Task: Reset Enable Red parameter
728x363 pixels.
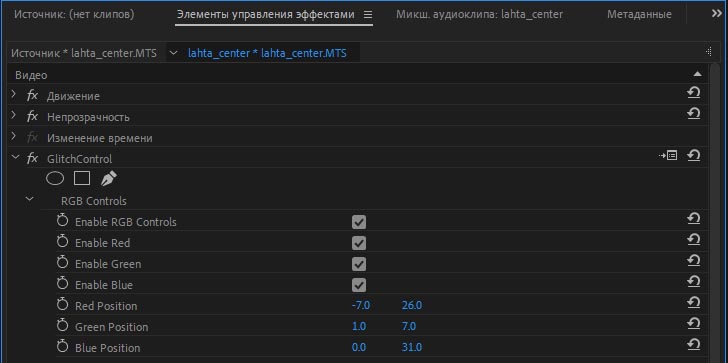Action: (x=693, y=239)
